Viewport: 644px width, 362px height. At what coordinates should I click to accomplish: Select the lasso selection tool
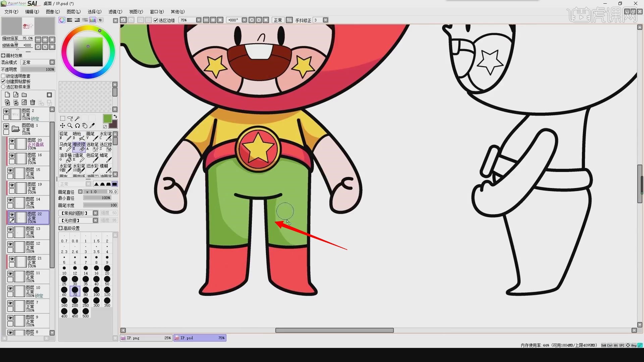pos(70,118)
